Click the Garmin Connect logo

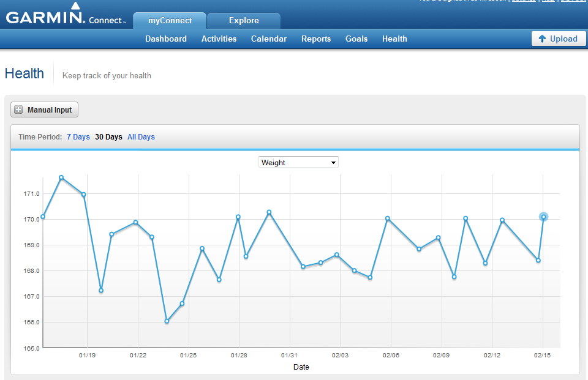66,14
